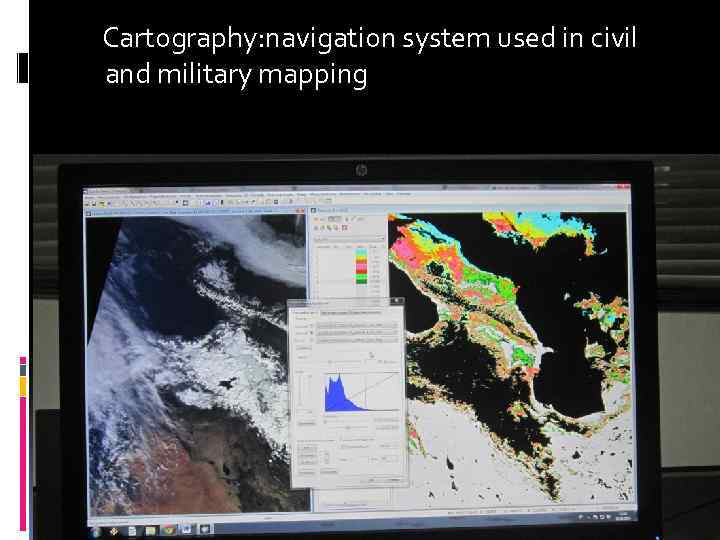Click the first file path field in dialog
Image resolution: width=720 pixels, height=540 pixels.
point(357,325)
